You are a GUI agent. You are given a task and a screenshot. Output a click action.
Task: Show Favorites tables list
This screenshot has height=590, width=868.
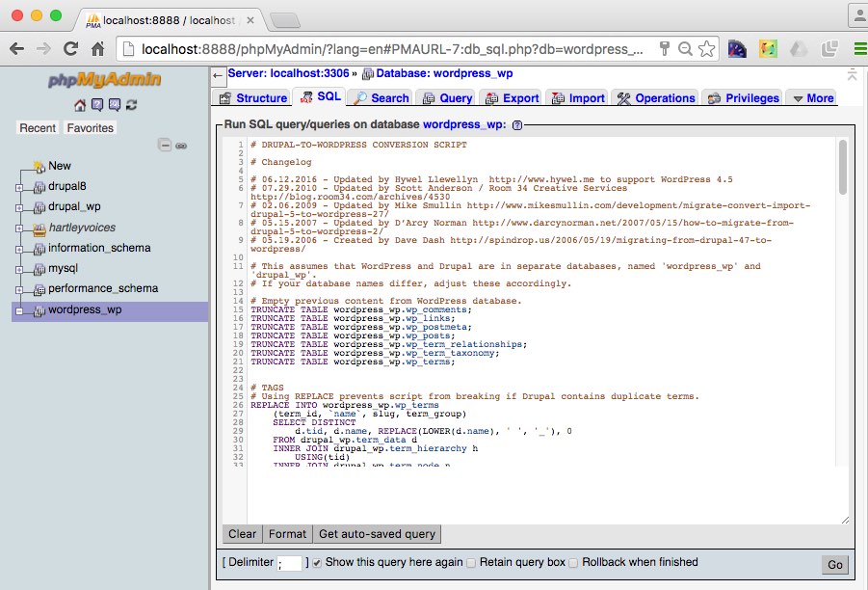click(x=91, y=128)
